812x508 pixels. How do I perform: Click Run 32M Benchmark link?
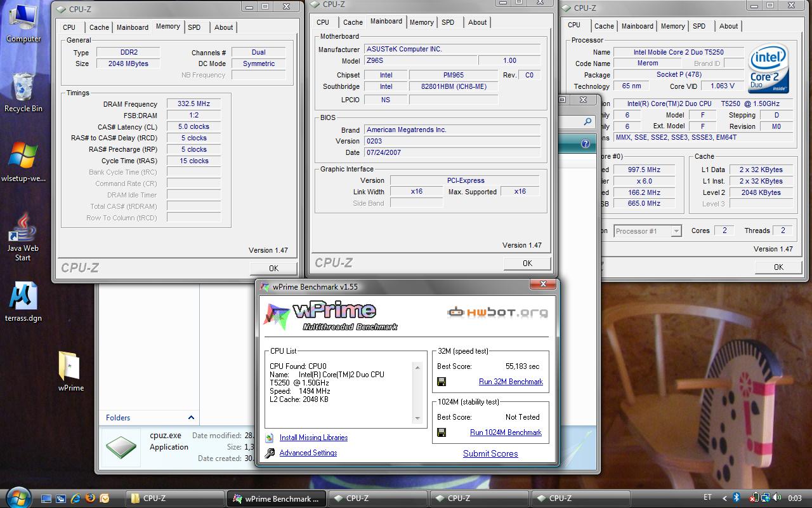point(511,382)
